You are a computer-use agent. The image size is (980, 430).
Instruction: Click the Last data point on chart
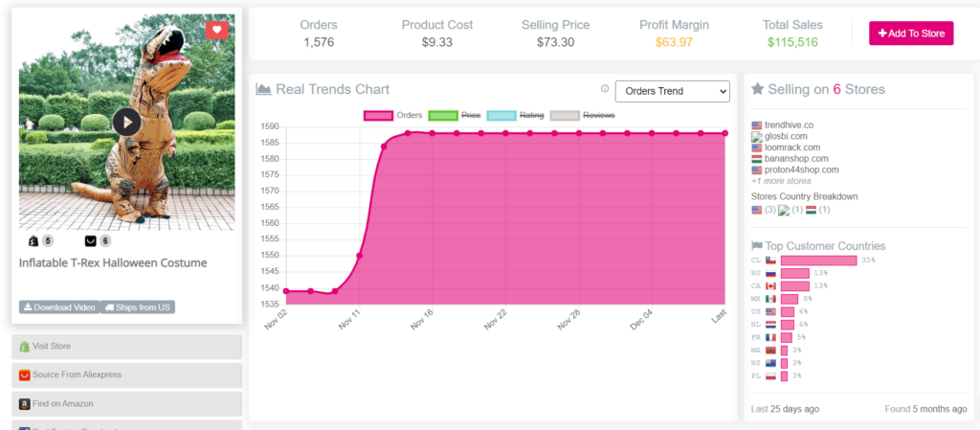(x=725, y=133)
